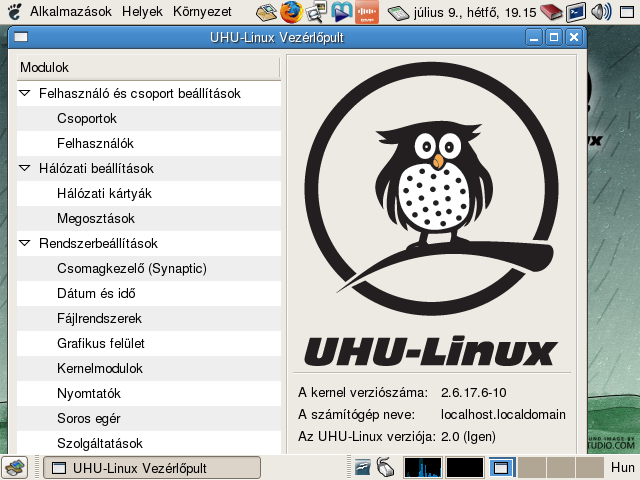Click the localhost.localdomain hostname value
Screen dimensions: 640x480
(x=503, y=414)
